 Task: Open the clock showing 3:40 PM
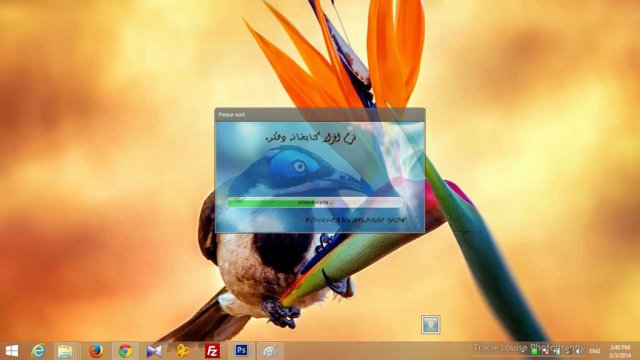click(x=620, y=351)
